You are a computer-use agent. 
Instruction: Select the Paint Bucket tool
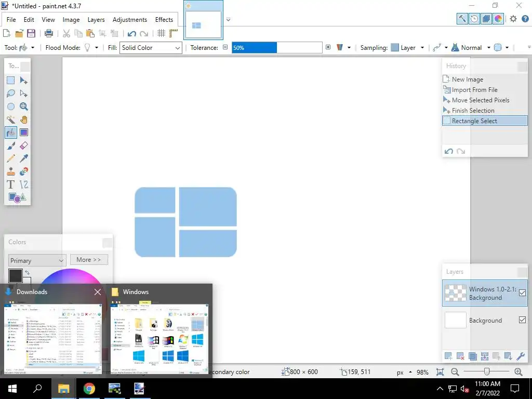(10, 132)
